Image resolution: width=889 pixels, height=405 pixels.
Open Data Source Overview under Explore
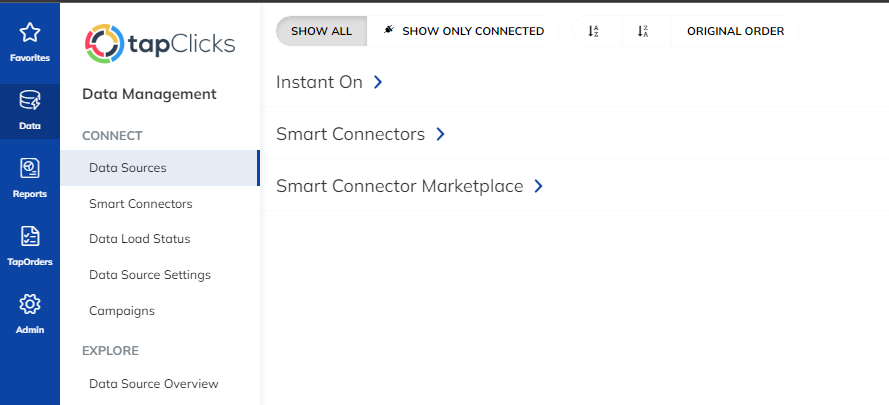point(154,383)
